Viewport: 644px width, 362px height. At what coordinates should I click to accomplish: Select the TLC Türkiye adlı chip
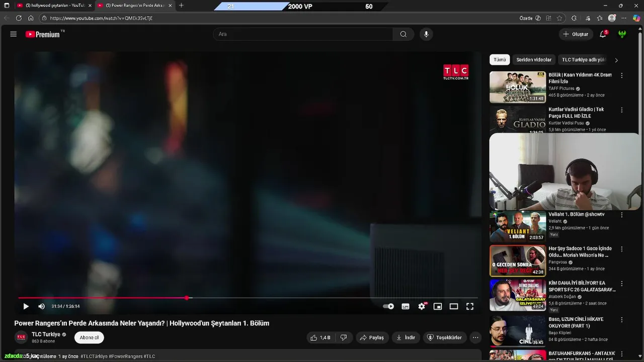click(584, 60)
